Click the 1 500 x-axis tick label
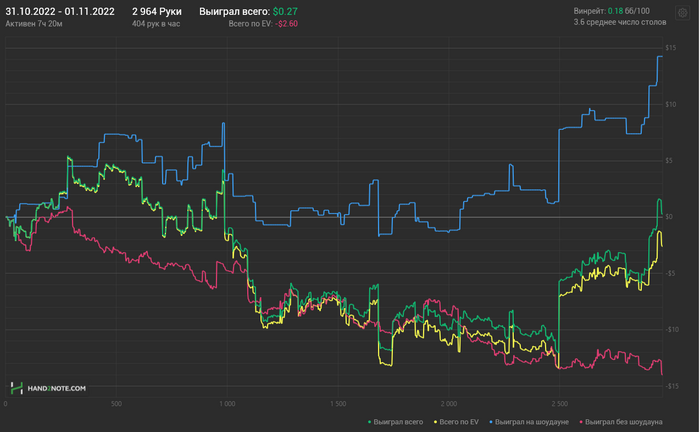The image size is (700, 432). [338, 404]
